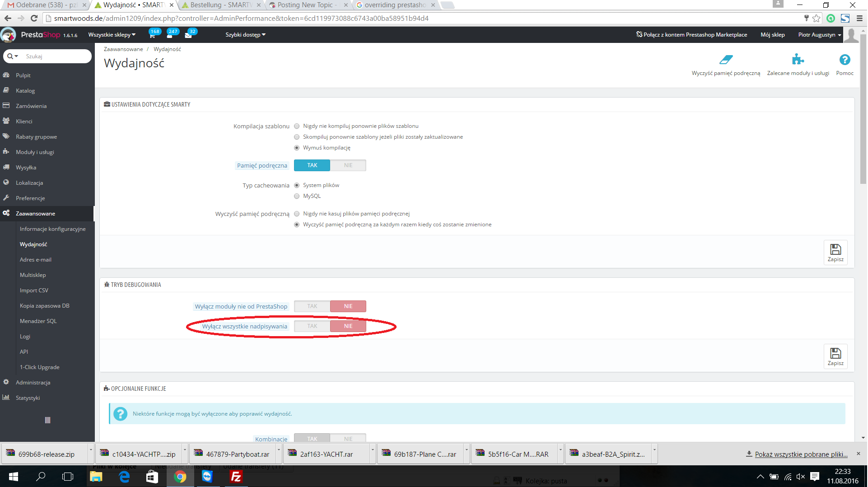
Task: Click the page vertical scrollbar
Action: coord(863,108)
